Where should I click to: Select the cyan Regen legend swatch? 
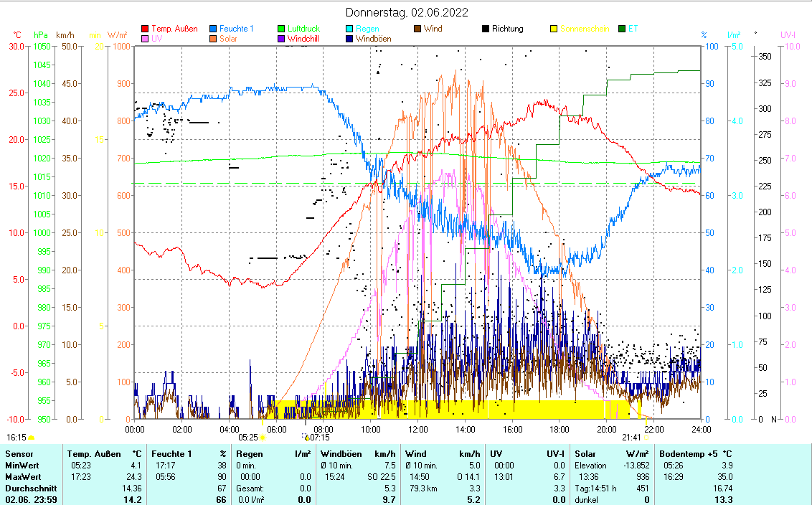[350, 29]
